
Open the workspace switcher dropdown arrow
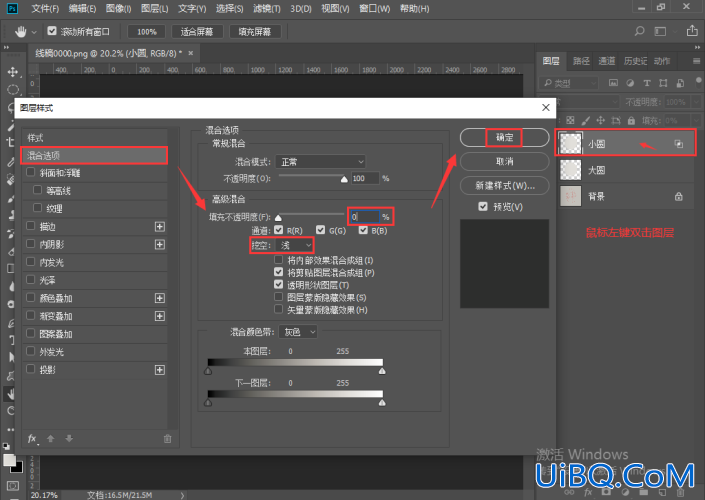(x=675, y=31)
